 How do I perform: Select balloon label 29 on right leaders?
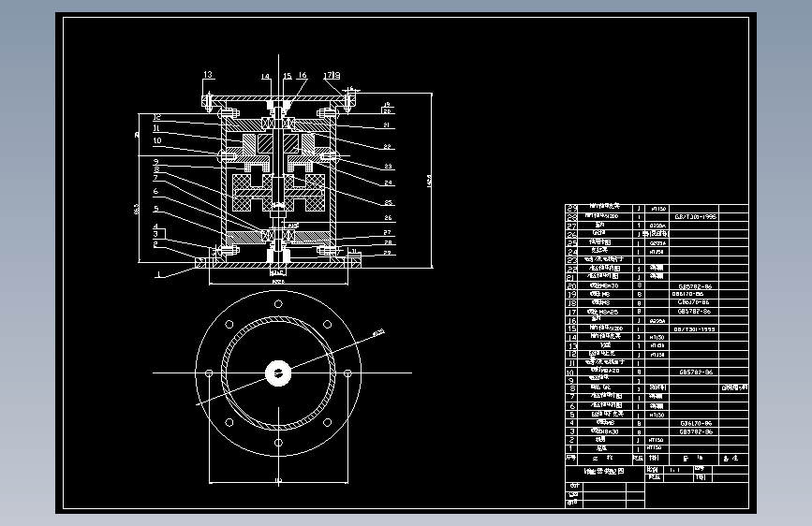387,253
